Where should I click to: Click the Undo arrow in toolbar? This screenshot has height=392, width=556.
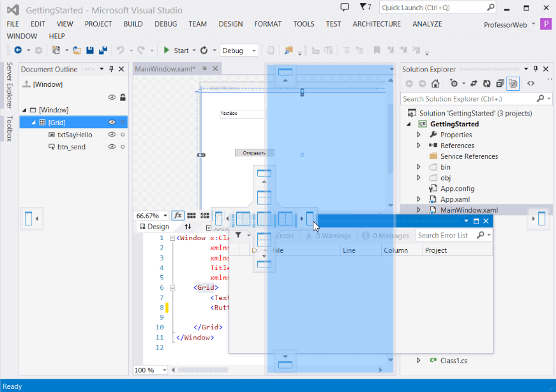point(120,50)
